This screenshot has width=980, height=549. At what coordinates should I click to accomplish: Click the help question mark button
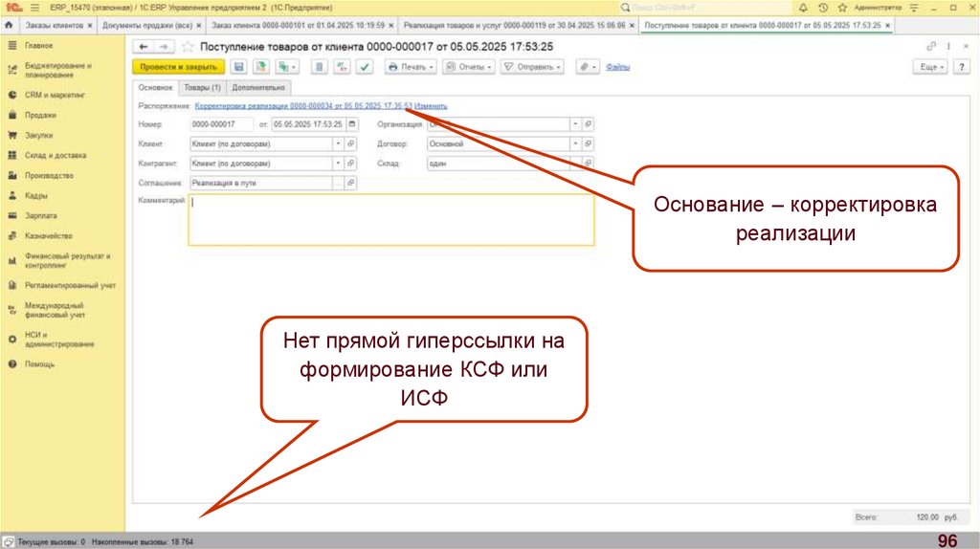(961, 67)
